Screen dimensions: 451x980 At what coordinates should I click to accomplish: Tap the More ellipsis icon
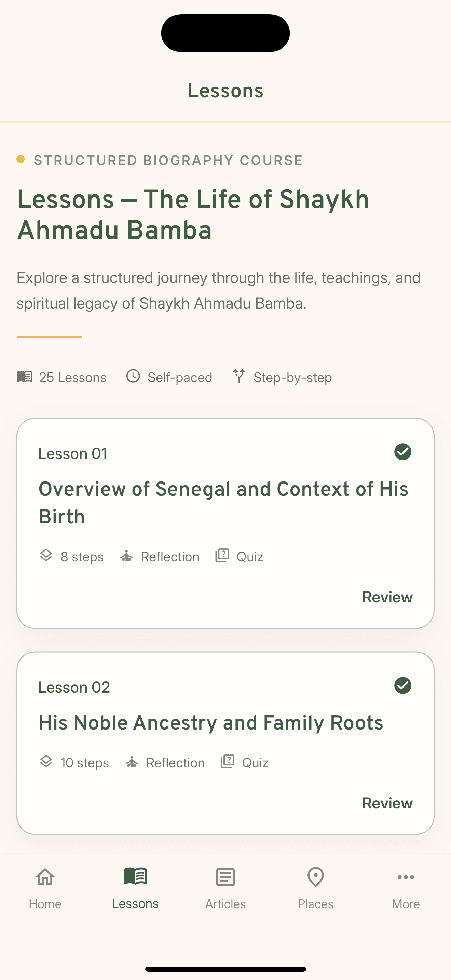[x=405, y=877]
